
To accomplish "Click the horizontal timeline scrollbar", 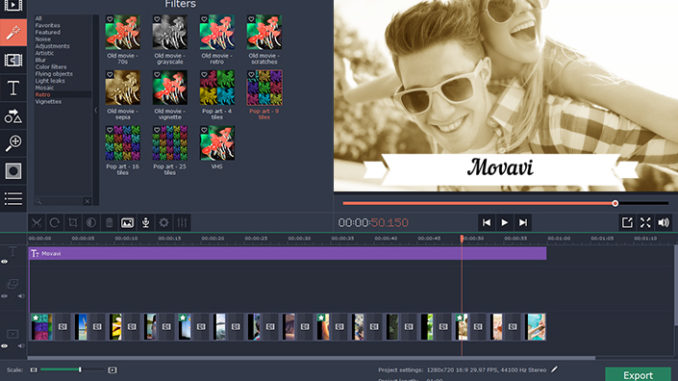I will pos(311,358).
